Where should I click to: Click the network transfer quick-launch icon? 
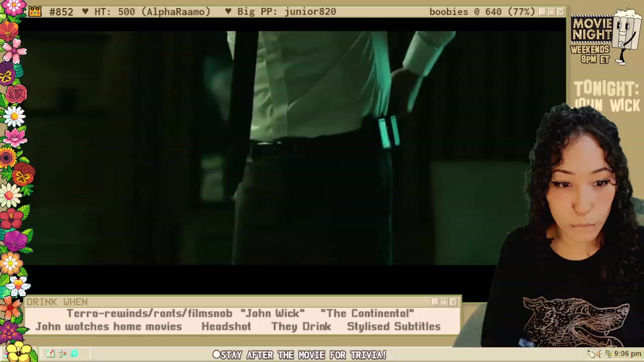(63, 354)
